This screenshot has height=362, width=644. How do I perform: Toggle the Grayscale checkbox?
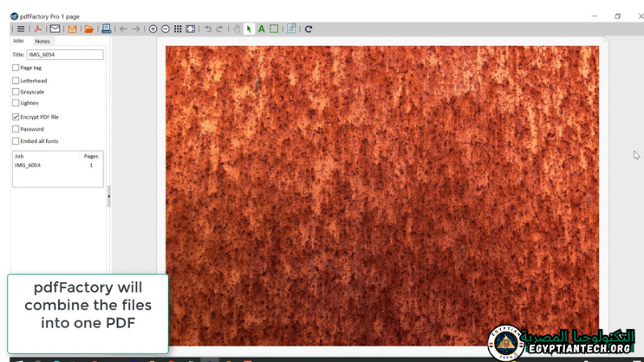coord(16,92)
